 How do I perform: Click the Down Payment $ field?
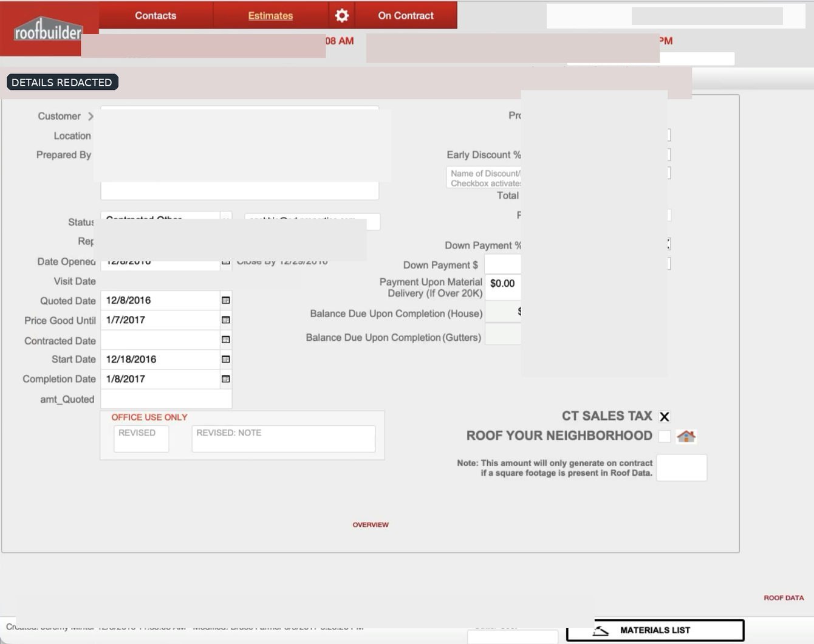coord(503,264)
